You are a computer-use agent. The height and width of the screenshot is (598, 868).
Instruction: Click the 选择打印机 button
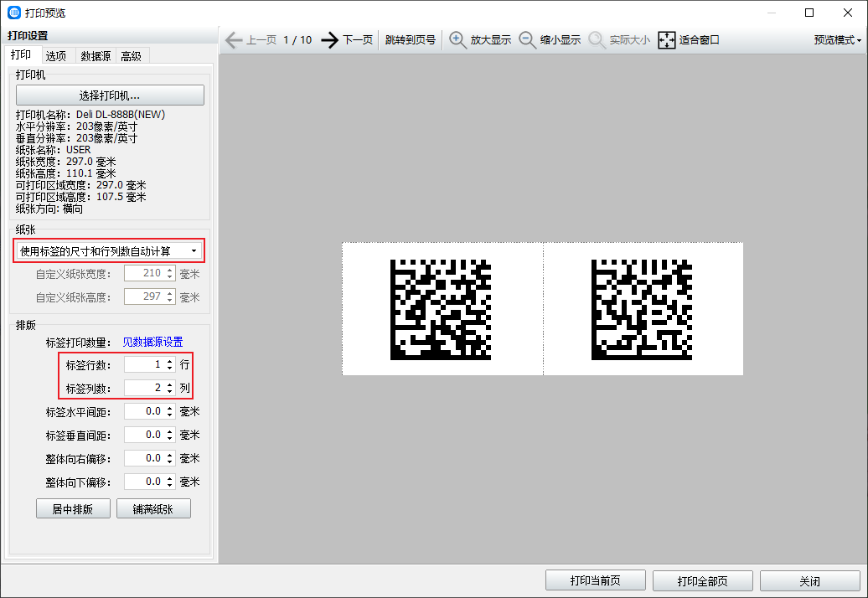click(x=110, y=95)
